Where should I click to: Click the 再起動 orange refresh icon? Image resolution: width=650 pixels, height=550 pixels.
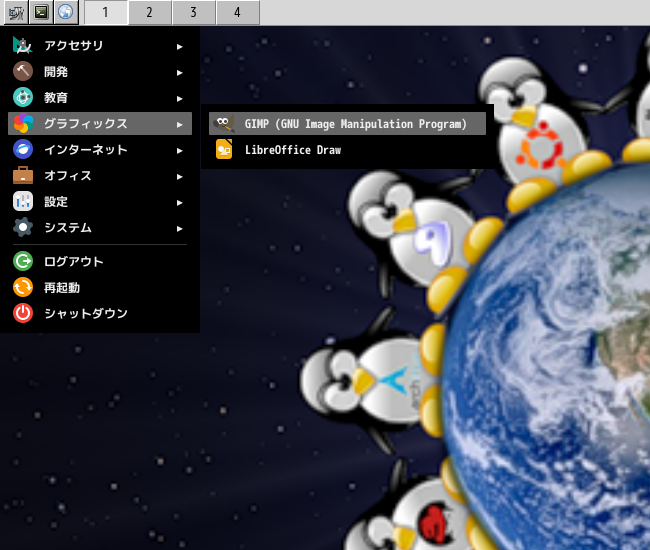[23, 287]
